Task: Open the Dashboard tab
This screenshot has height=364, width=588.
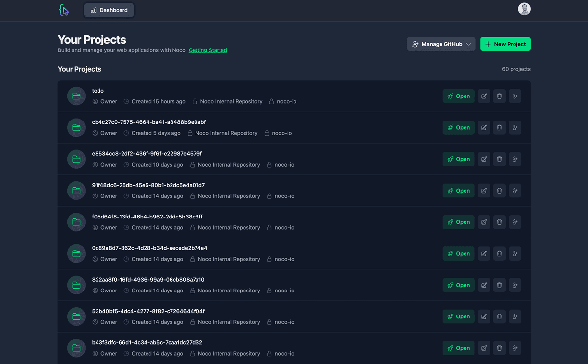Action: [x=109, y=10]
